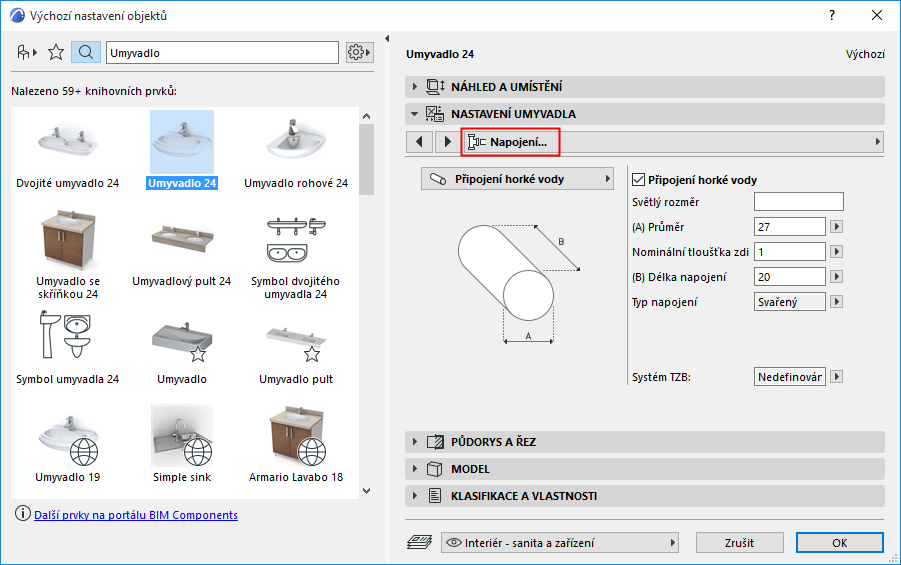Click the (A) Průměr value field
The width and height of the screenshot is (901, 565).
pyautogui.click(x=790, y=226)
